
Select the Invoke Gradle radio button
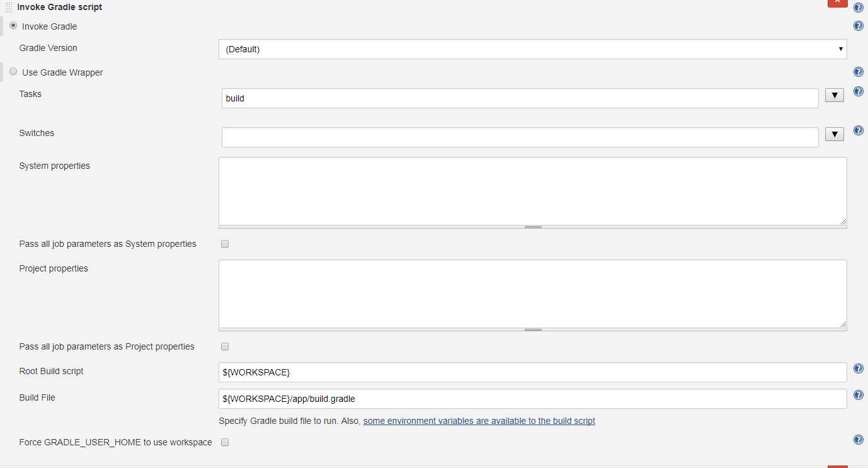pyautogui.click(x=13, y=25)
